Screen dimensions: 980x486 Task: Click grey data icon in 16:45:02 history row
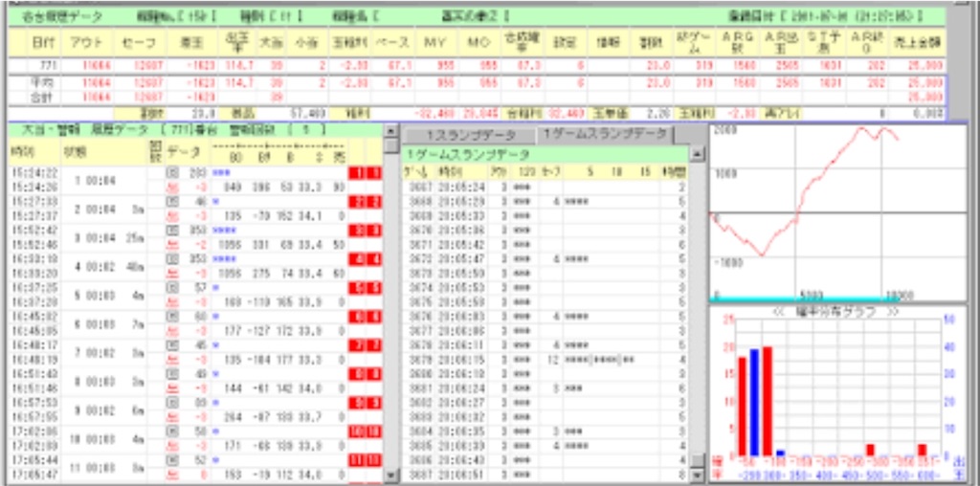170,316
